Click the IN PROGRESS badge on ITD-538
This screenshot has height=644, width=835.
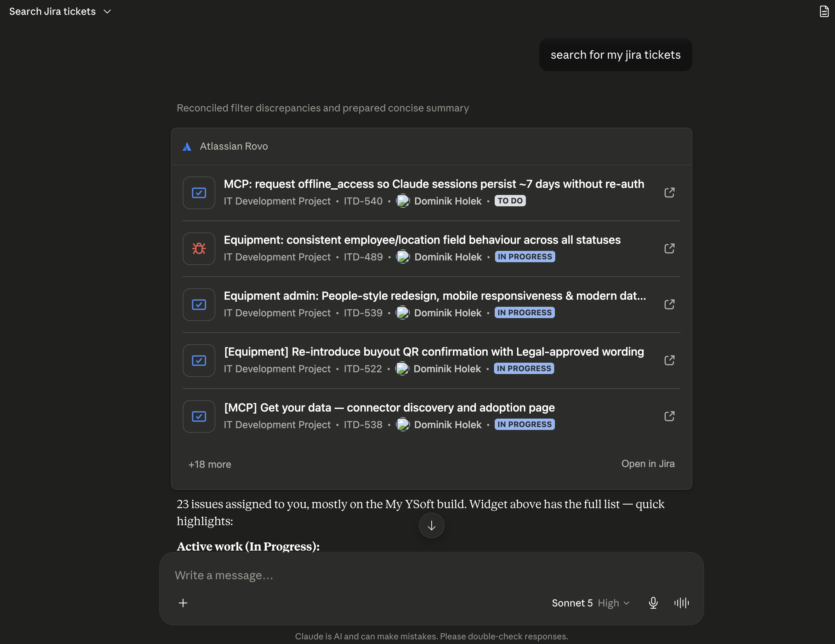pos(524,424)
